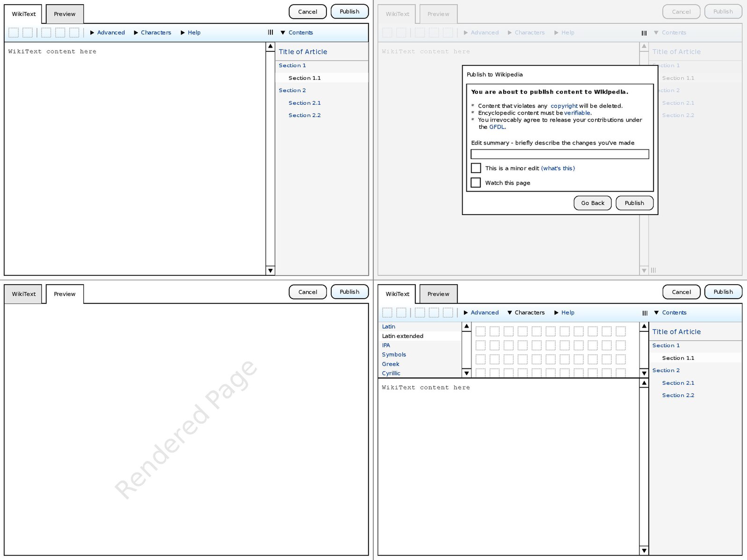Click last placeholder toolbar icon in plain WikiText mockup

74,32
